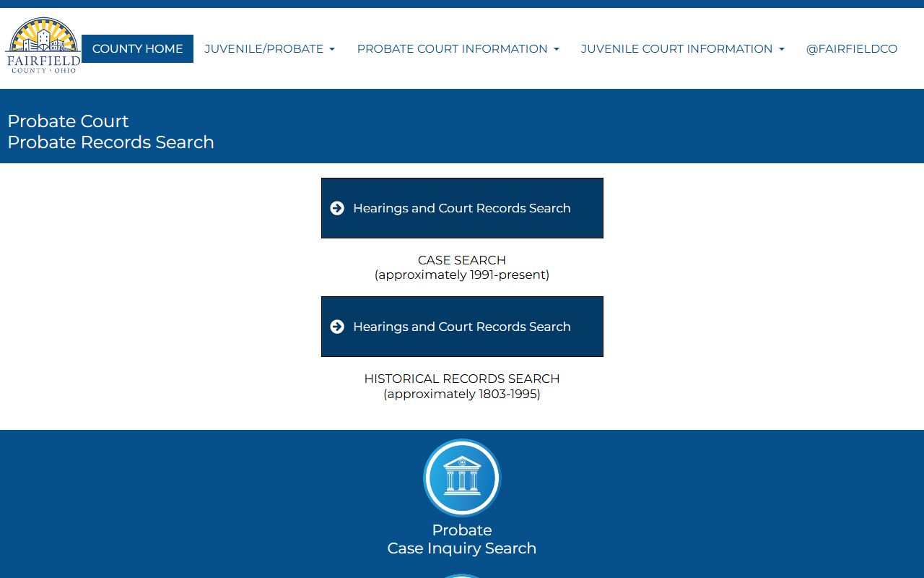
Task: Click the Fairfield County Ohio logo
Action: pos(43,45)
